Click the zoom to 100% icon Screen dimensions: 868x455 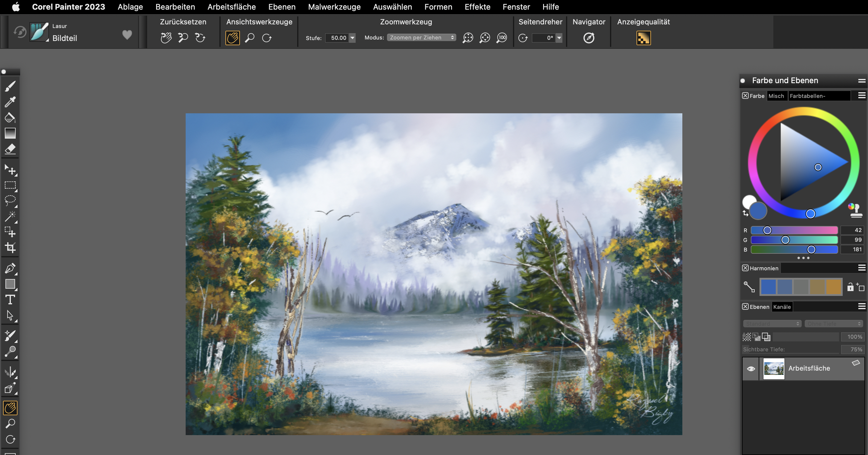point(502,38)
